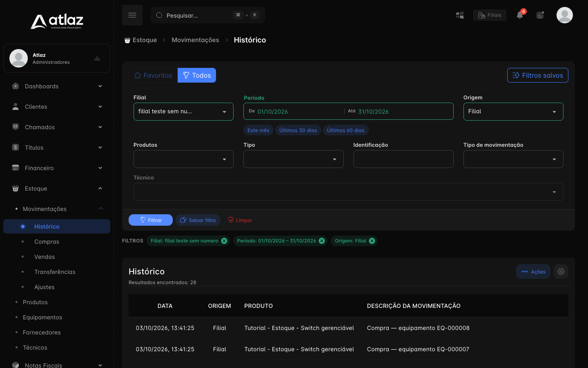Screen dimensions: 588x368
Task: Select Últimos 60 dias period shortcut
Action: pos(346,130)
